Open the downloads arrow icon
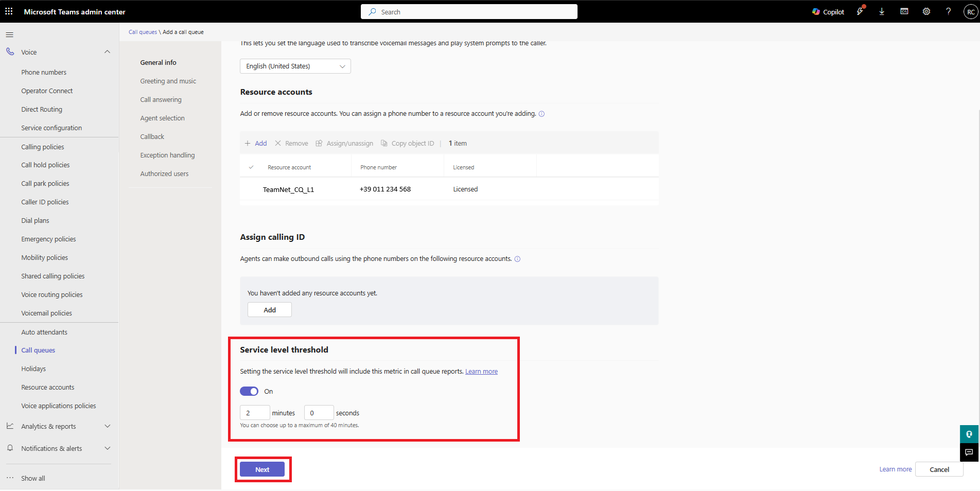 point(882,11)
